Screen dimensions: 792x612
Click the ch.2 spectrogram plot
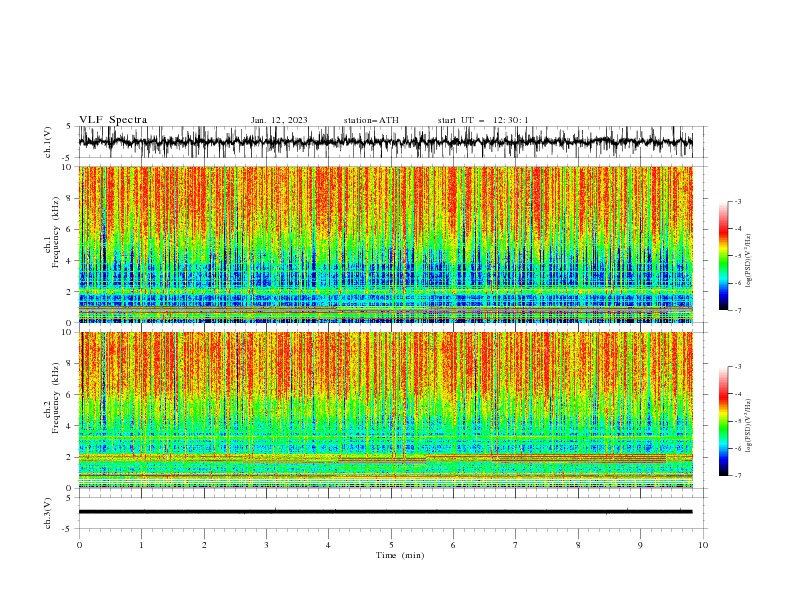tap(386, 410)
